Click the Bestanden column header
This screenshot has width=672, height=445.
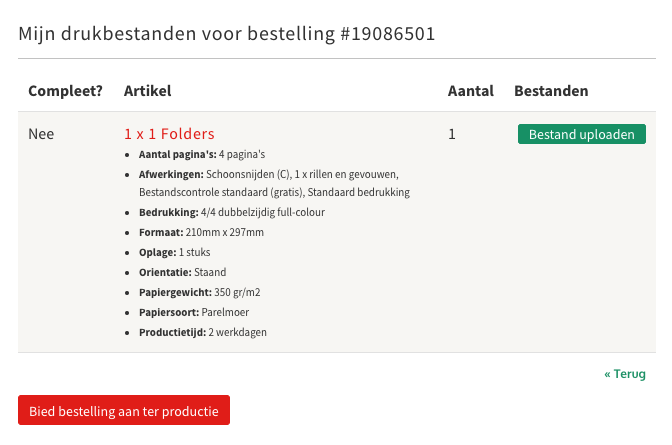point(551,91)
